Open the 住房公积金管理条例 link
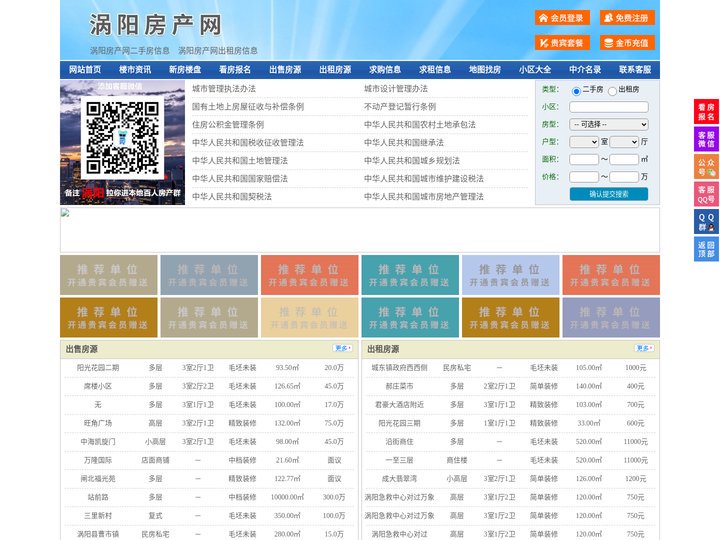 coord(228,124)
